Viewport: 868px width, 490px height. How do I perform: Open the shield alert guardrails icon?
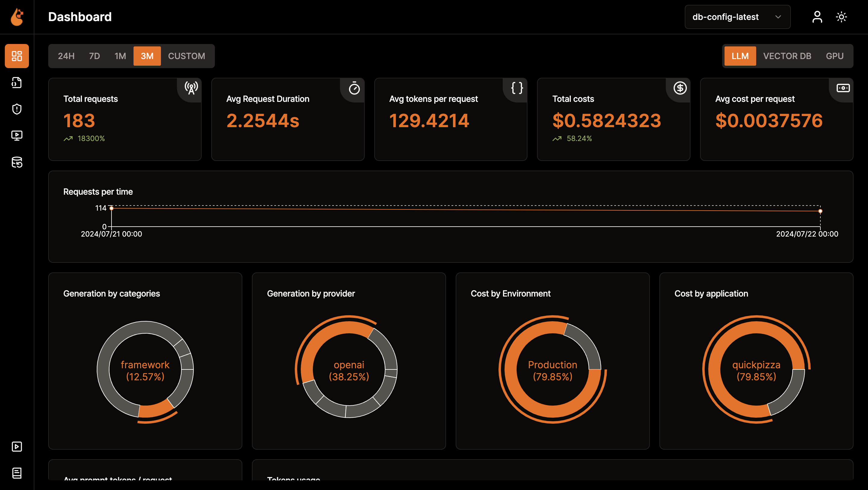point(17,109)
